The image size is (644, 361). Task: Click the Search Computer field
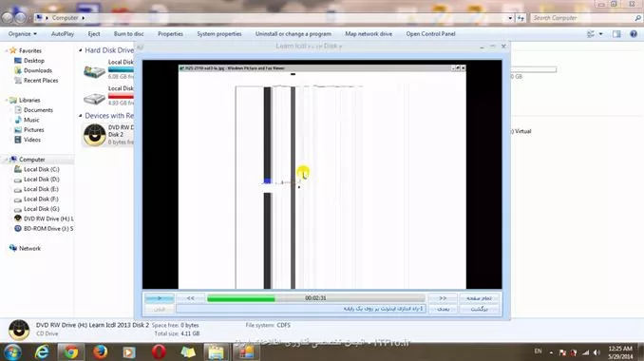click(x=582, y=18)
